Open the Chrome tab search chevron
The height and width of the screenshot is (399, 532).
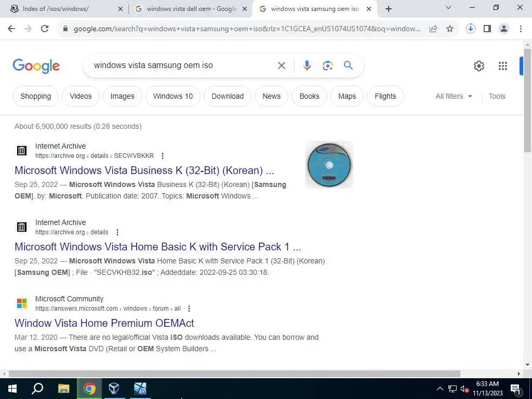coord(448,7)
